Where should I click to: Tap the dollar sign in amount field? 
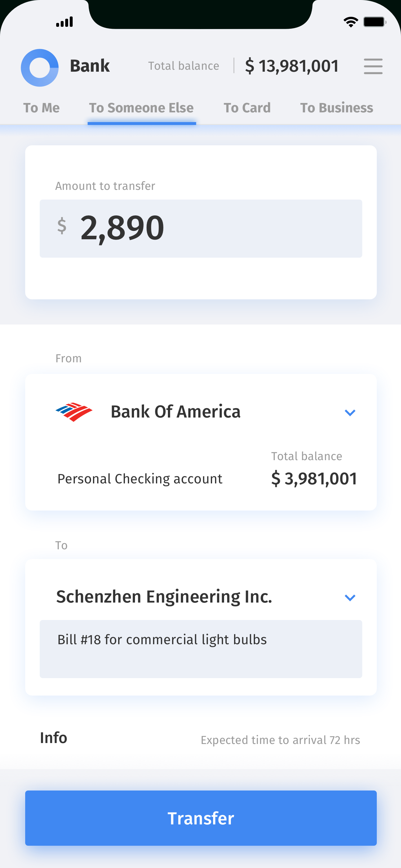click(x=62, y=226)
